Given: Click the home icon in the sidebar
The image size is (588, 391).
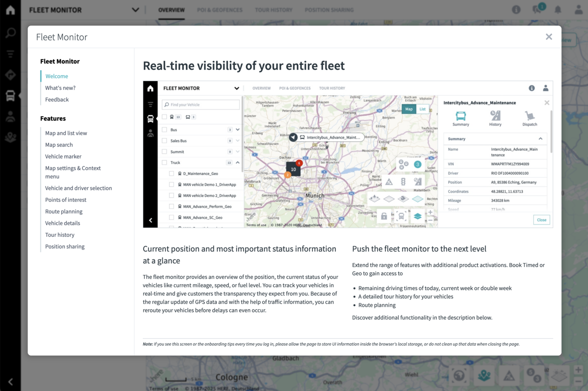Looking at the screenshot, I should click(10, 10).
